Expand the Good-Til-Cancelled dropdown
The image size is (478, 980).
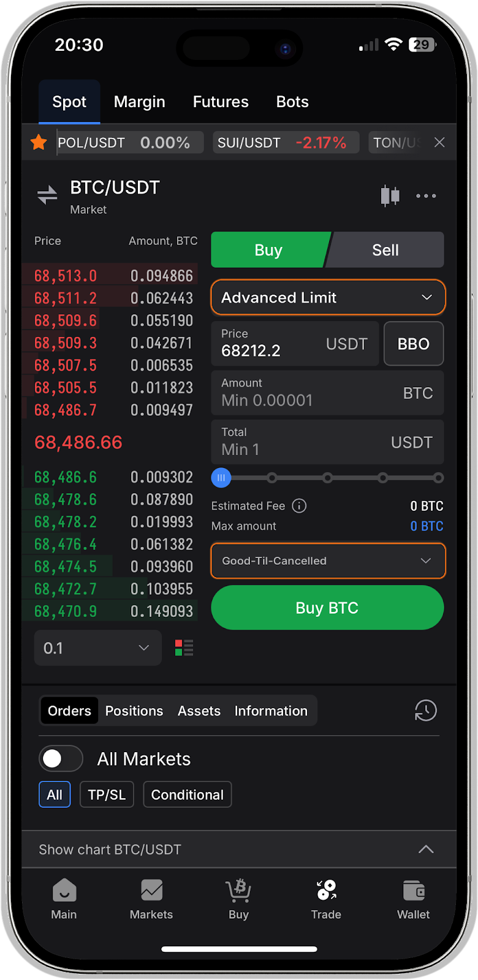328,561
